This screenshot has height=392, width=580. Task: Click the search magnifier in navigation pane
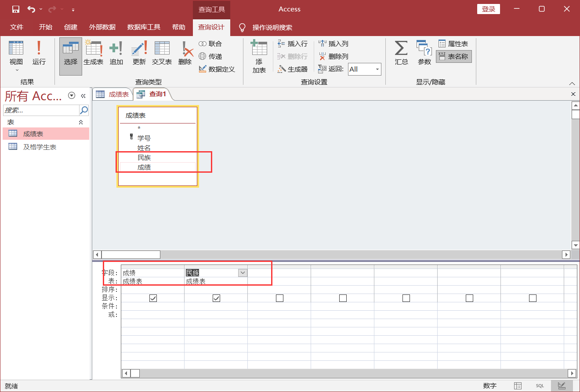coord(84,110)
